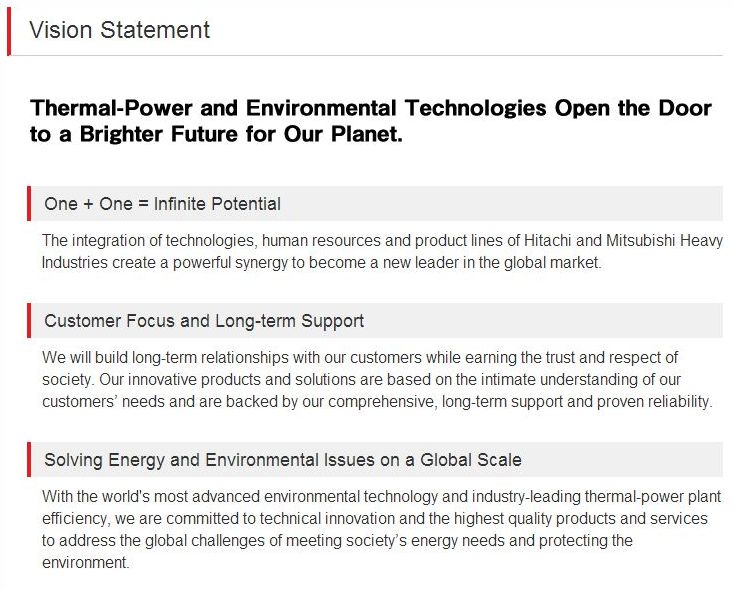Click the red marker beside Infinite Potential heading

(x=29, y=203)
